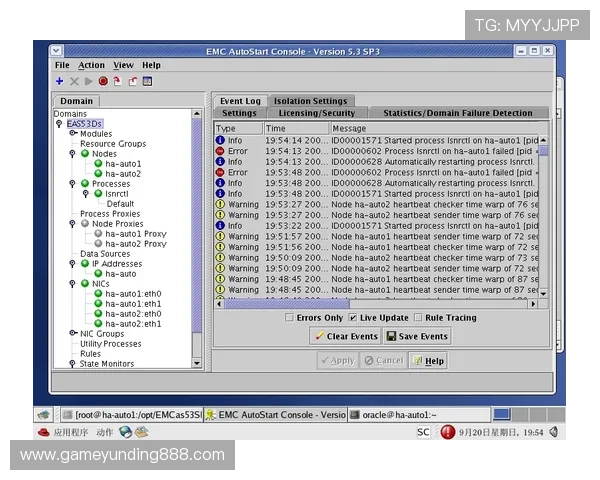600x480 pixels.
Task: Open the Action menu
Action: (x=91, y=65)
